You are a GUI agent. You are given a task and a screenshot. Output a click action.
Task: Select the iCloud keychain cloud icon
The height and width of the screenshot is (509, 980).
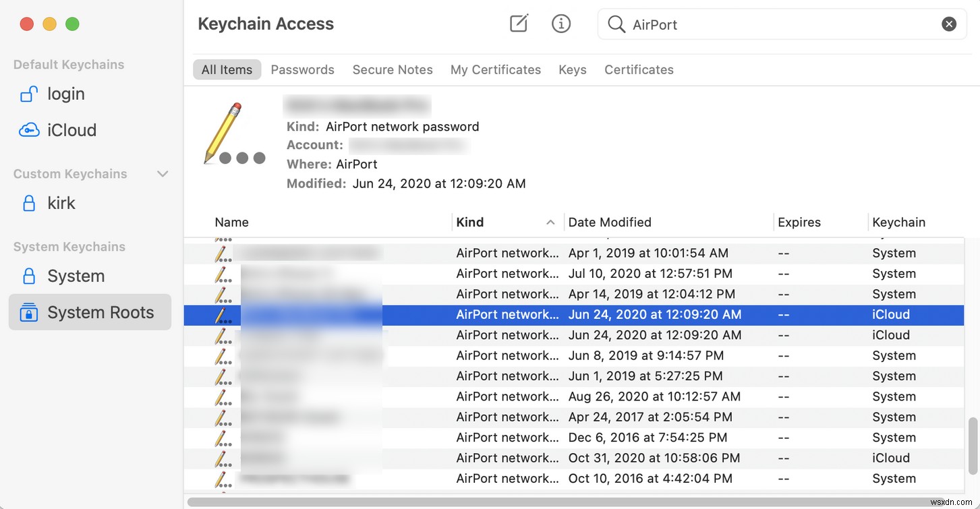[x=30, y=129]
